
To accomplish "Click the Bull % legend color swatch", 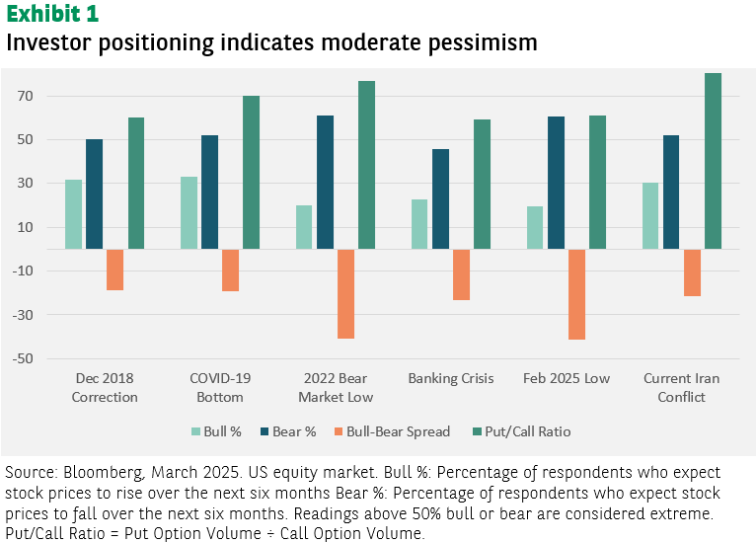I will [x=195, y=431].
